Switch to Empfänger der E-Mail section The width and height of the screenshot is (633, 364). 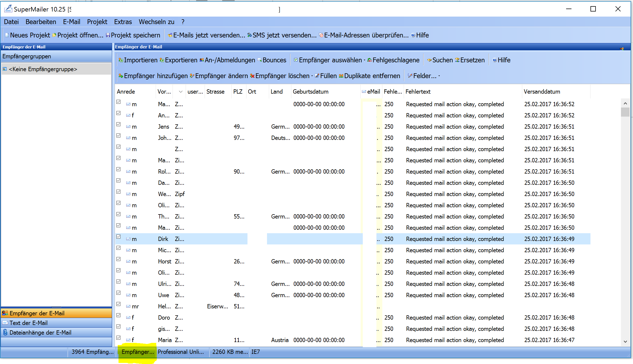(x=56, y=313)
